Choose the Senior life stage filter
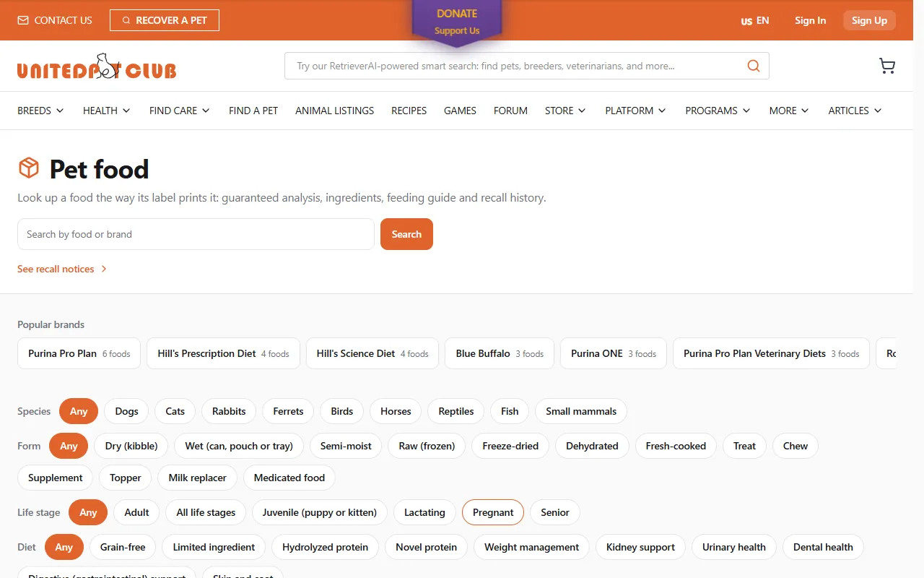 (555, 512)
